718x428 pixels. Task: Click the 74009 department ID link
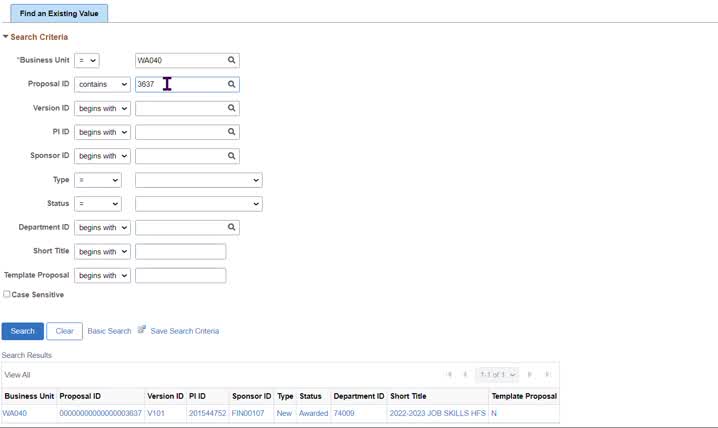click(344, 413)
